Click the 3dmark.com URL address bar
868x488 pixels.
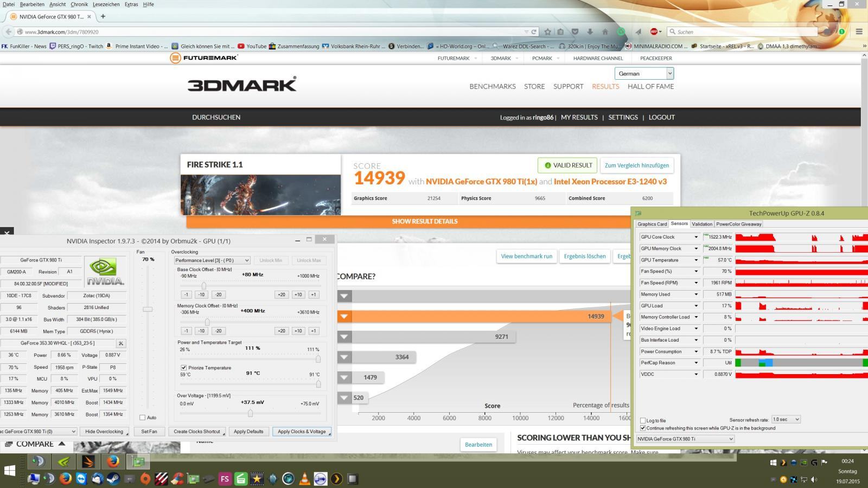coord(274,32)
